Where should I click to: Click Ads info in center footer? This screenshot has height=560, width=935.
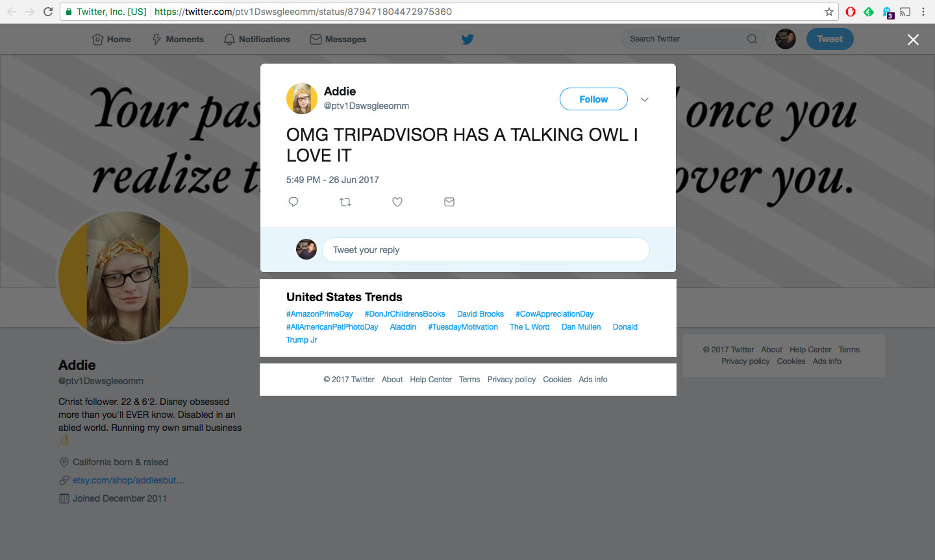coord(593,380)
